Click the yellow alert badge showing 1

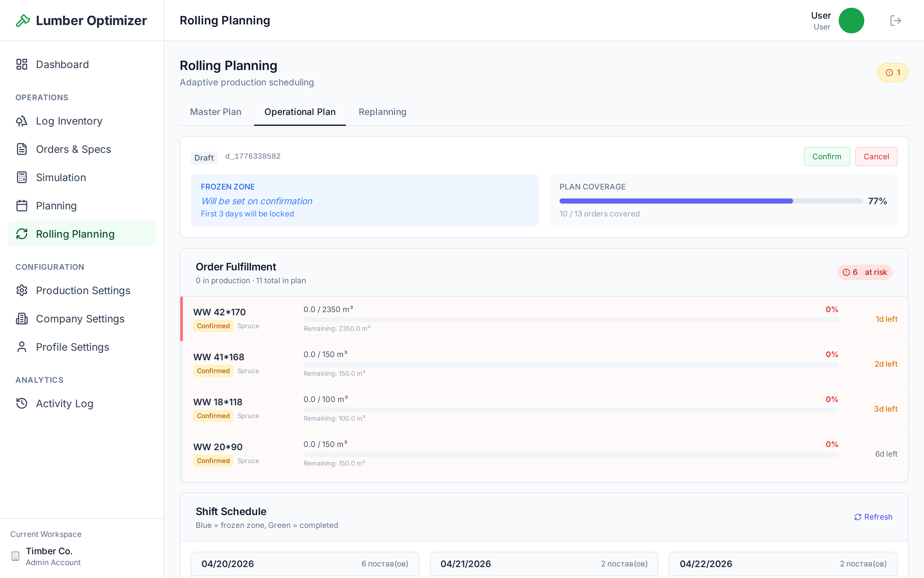click(x=892, y=73)
